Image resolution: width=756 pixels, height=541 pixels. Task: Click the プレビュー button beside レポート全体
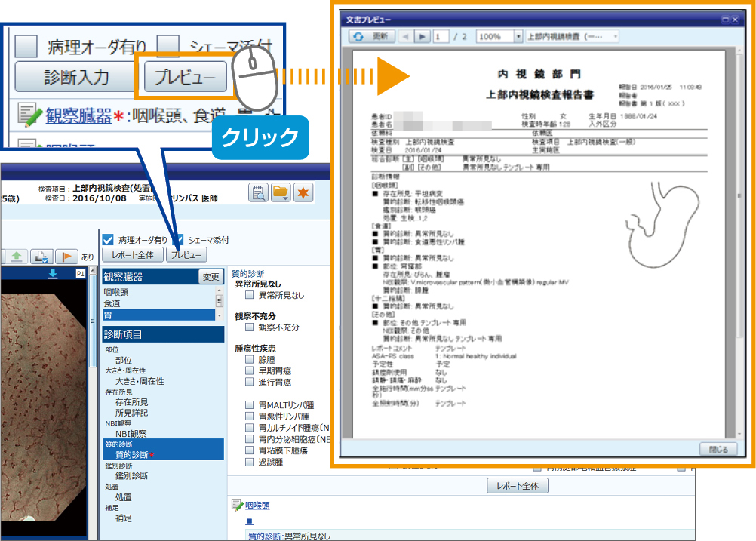click(x=186, y=255)
